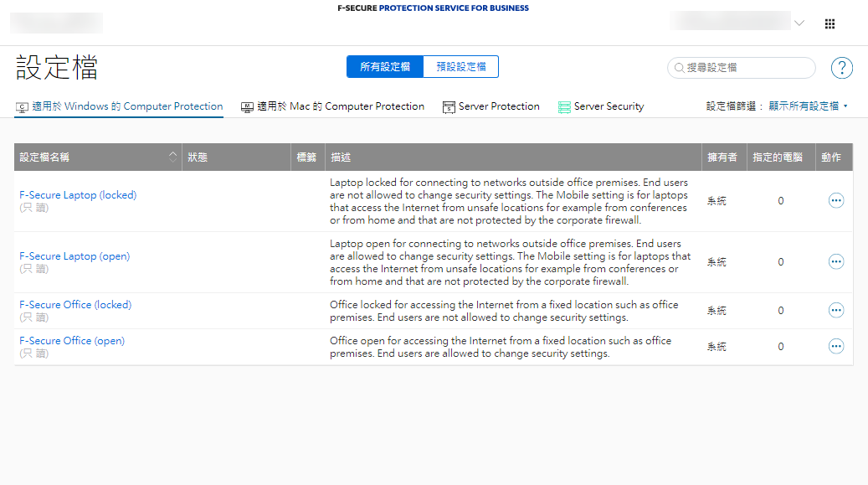Switch to 預設設定檔 toggle button

click(460, 67)
